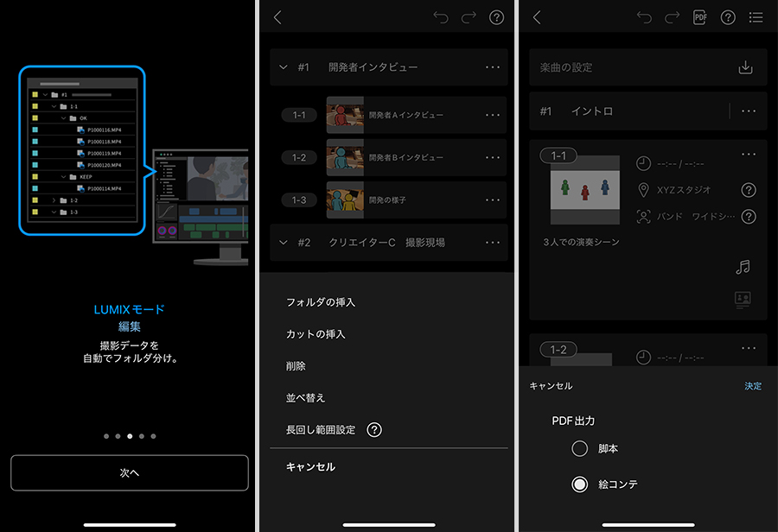Click the PDF export icon in toolbar

click(700, 17)
